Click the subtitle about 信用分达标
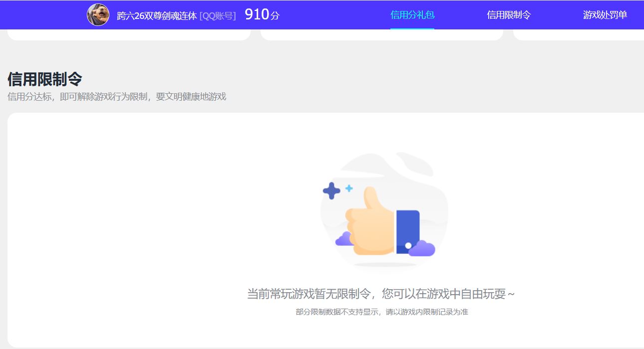 pyautogui.click(x=117, y=97)
